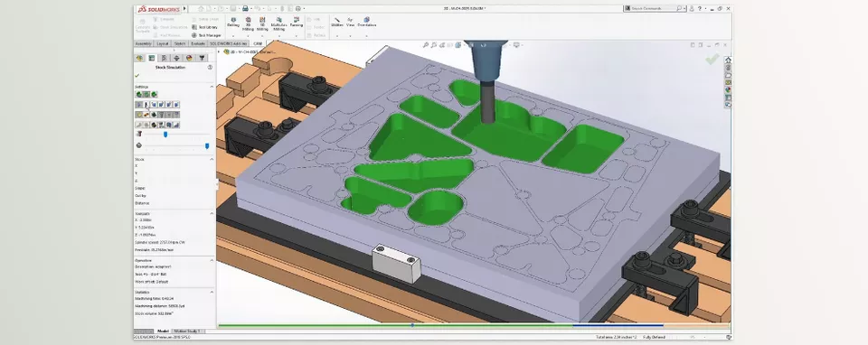The image size is (868, 345).
Task: Click the Stock Simulation help icon
Action: (210, 68)
